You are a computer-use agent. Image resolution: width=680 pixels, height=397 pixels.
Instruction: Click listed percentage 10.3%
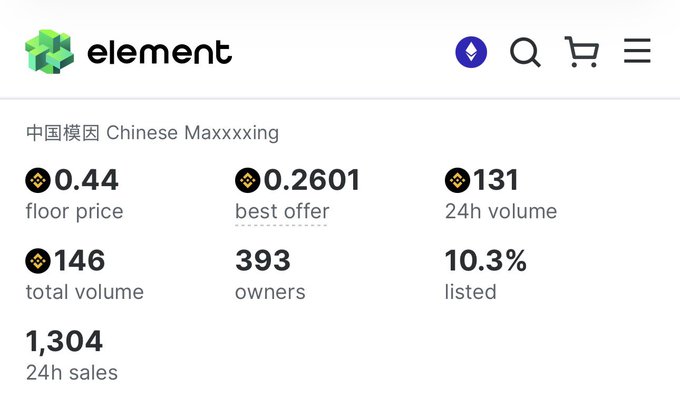486,261
